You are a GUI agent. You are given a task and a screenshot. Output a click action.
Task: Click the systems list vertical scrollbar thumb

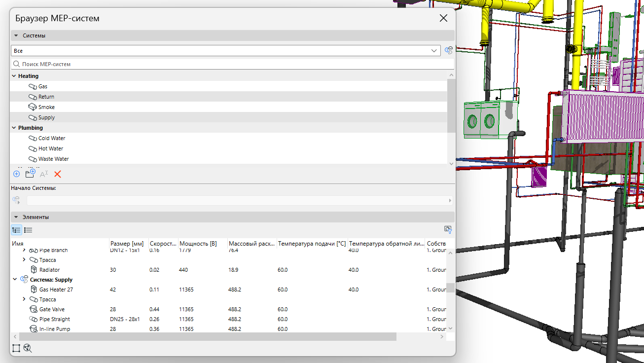(451, 105)
